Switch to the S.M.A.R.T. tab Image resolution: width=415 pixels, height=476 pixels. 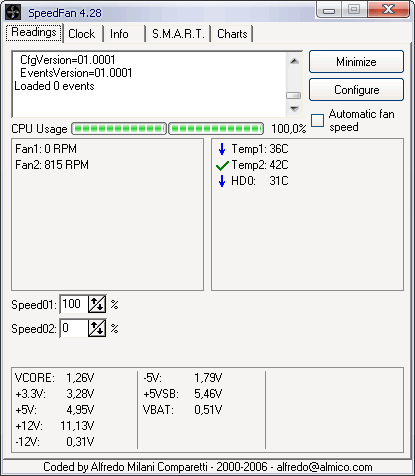pyautogui.click(x=178, y=34)
